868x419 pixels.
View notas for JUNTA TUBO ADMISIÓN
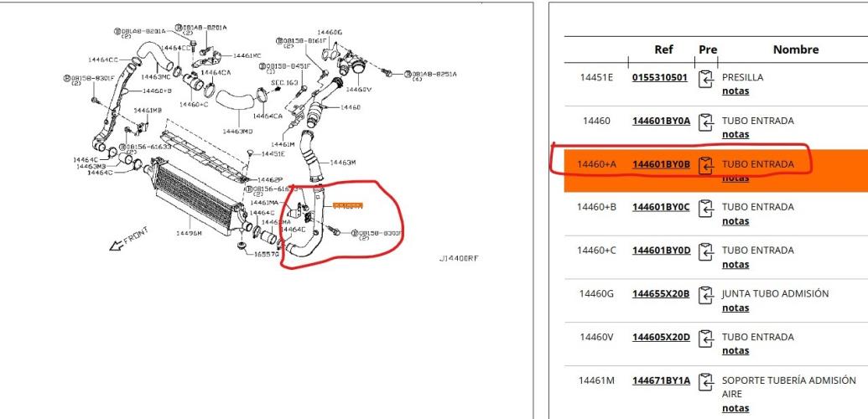point(735,308)
